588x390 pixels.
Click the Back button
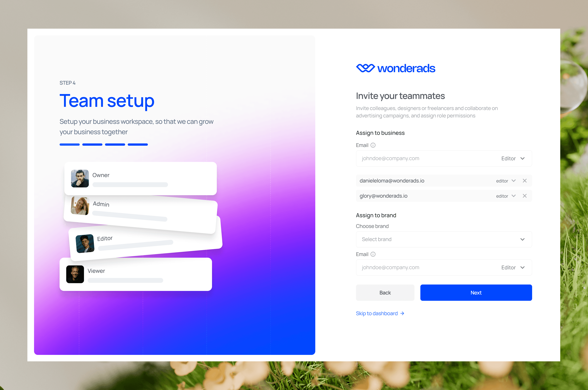pyautogui.click(x=385, y=293)
